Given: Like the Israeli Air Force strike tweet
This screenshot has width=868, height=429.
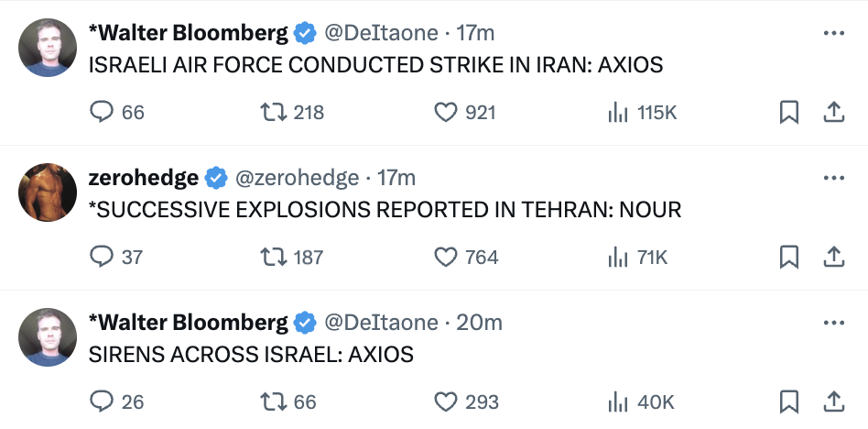Looking at the screenshot, I should (x=445, y=113).
